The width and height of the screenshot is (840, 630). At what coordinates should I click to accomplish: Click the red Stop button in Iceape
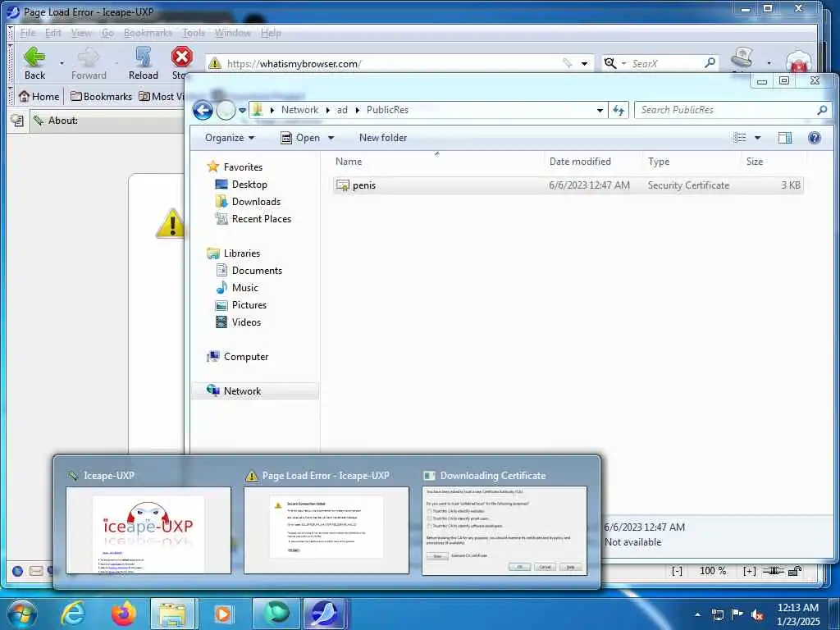[x=182, y=57]
